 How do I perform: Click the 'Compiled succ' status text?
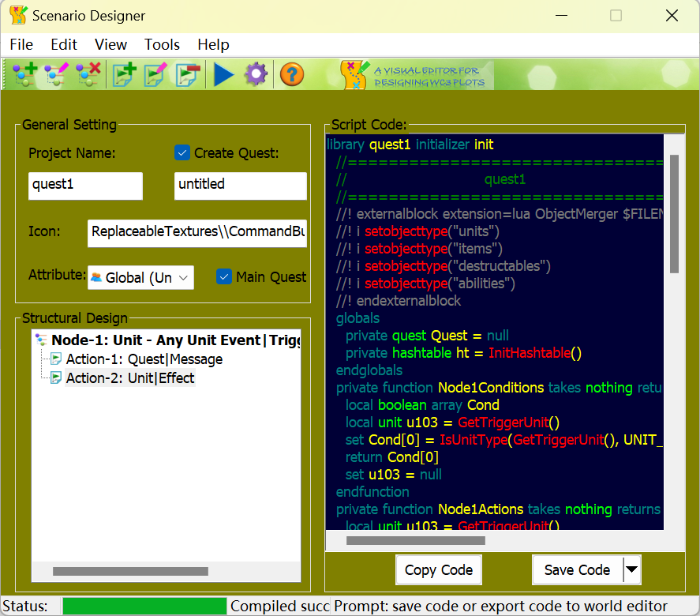click(279, 607)
